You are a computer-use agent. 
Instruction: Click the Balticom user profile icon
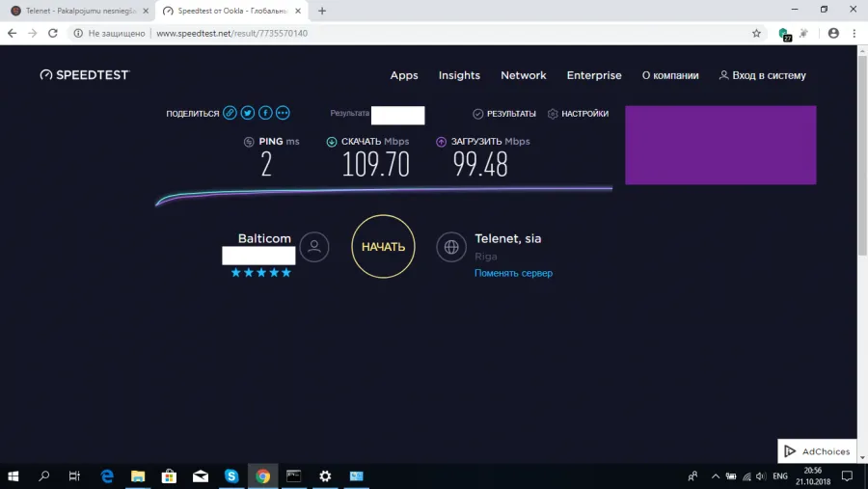pos(314,247)
